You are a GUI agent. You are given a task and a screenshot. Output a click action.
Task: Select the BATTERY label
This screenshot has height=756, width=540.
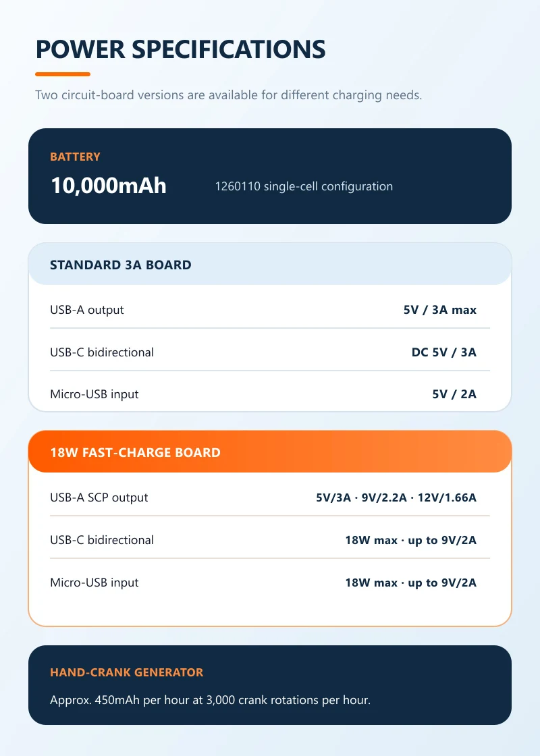tap(75, 157)
